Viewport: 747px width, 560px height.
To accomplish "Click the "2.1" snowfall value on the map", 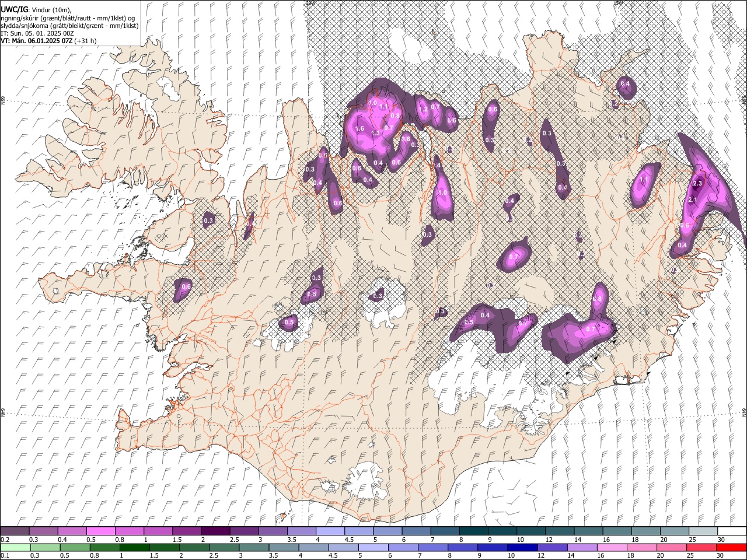I will pos(693,200).
